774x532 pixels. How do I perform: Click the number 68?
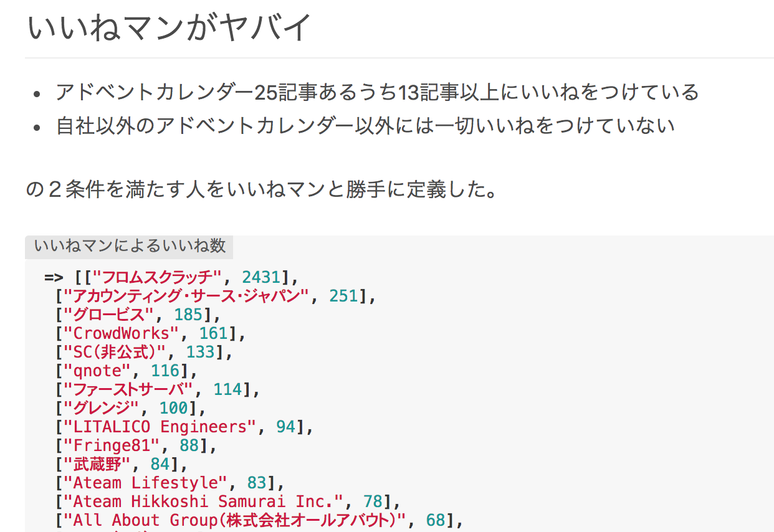436,520
